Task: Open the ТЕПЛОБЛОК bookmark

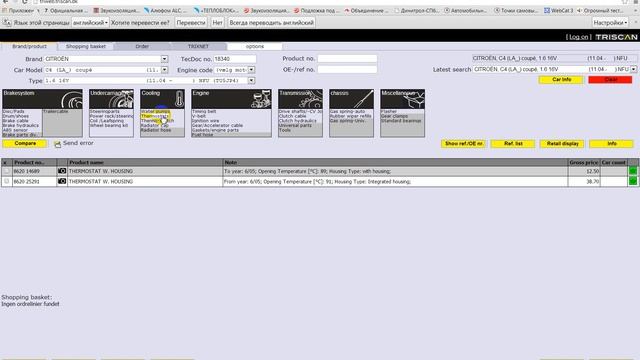Action: tap(216, 10)
